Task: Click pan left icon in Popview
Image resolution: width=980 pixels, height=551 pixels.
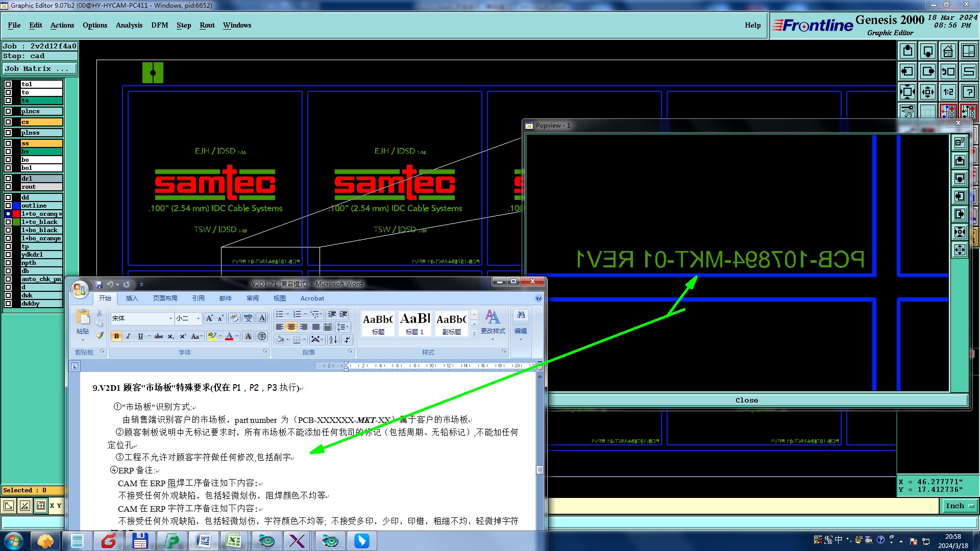Action: pyautogui.click(x=960, y=196)
